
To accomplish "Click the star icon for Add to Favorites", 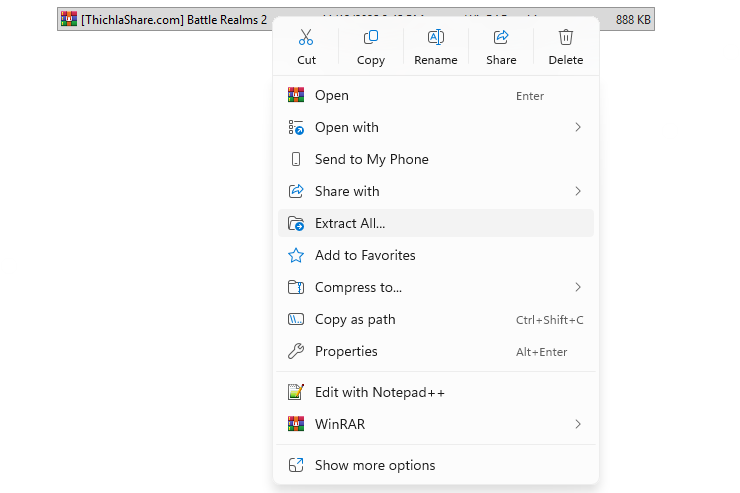I will tap(295, 255).
